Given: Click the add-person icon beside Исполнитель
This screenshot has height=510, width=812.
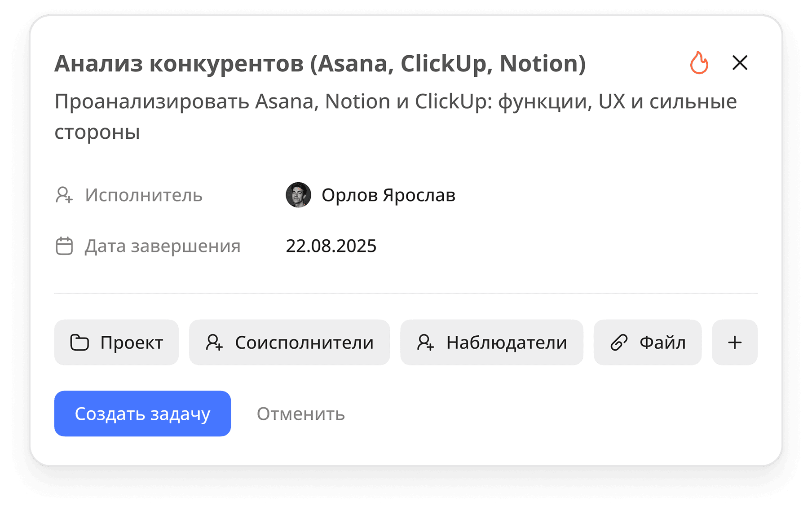Looking at the screenshot, I should click(x=64, y=195).
